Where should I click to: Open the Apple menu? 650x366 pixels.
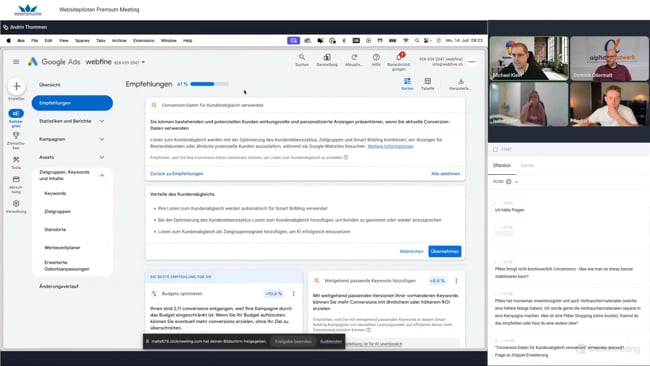pyautogui.click(x=8, y=41)
